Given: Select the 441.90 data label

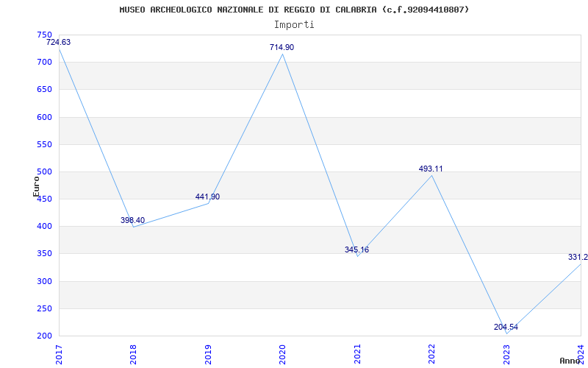Looking at the screenshot, I should 207,197.
